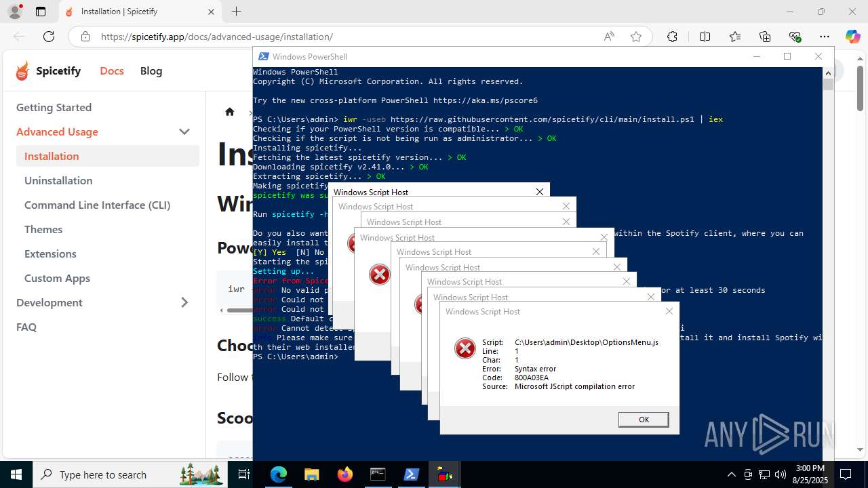Toggle Edge split screen view
The height and width of the screenshot is (488, 868).
click(x=705, y=37)
